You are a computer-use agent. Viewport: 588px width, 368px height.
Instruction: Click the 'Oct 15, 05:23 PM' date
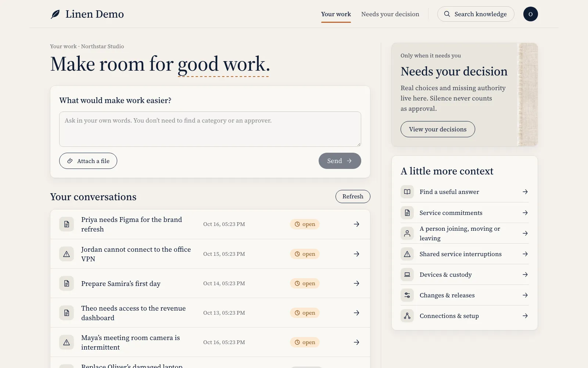(224, 254)
